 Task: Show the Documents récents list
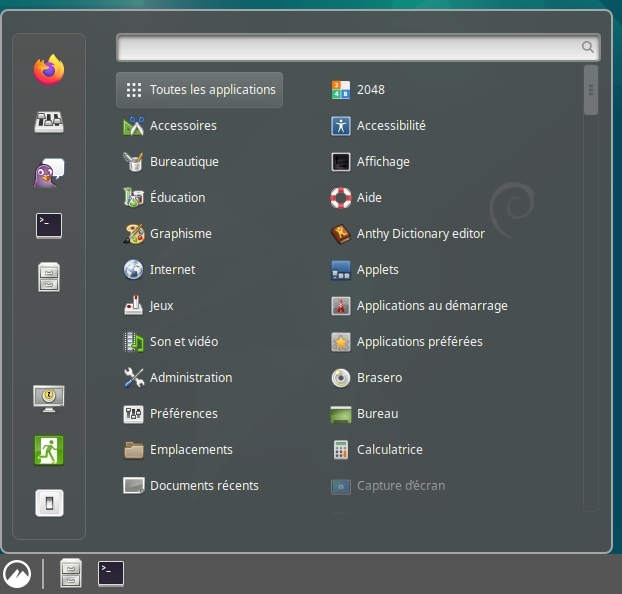[203, 486]
